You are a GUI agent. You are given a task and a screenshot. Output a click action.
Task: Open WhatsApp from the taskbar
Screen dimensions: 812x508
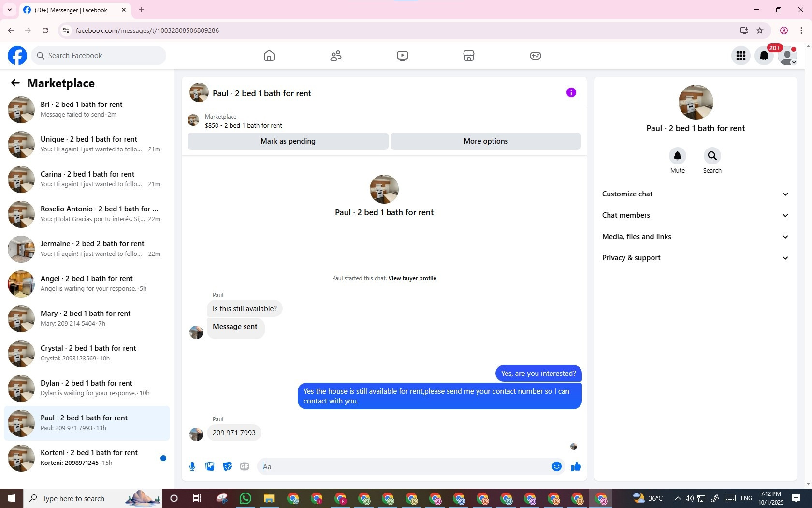click(246, 498)
